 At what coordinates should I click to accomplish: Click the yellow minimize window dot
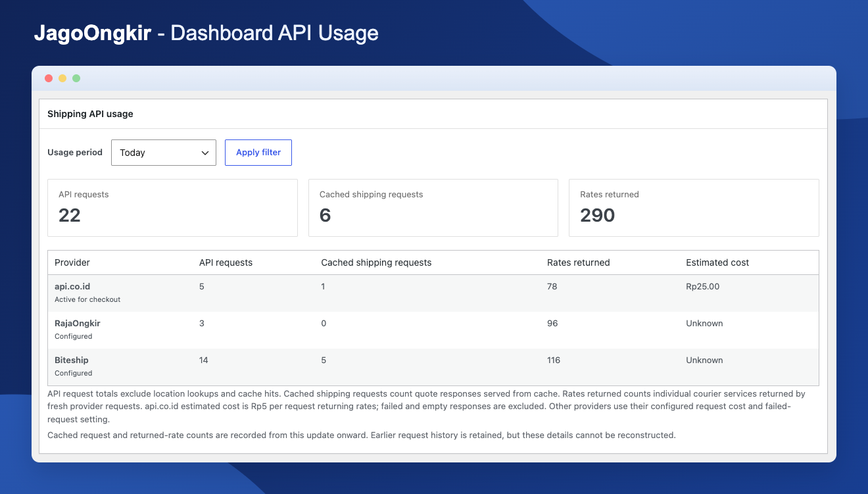point(62,78)
